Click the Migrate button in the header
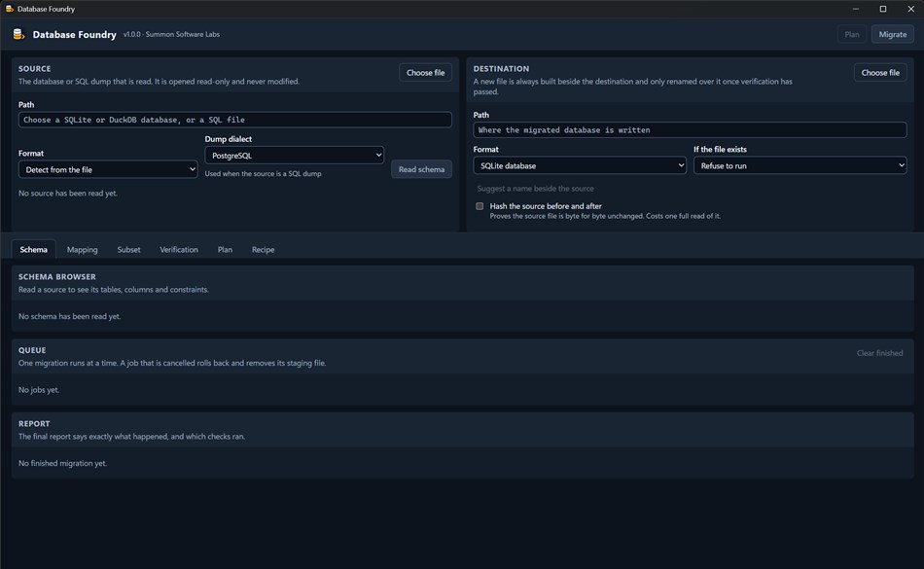This screenshot has width=924, height=569. pyautogui.click(x=892, y=34)
